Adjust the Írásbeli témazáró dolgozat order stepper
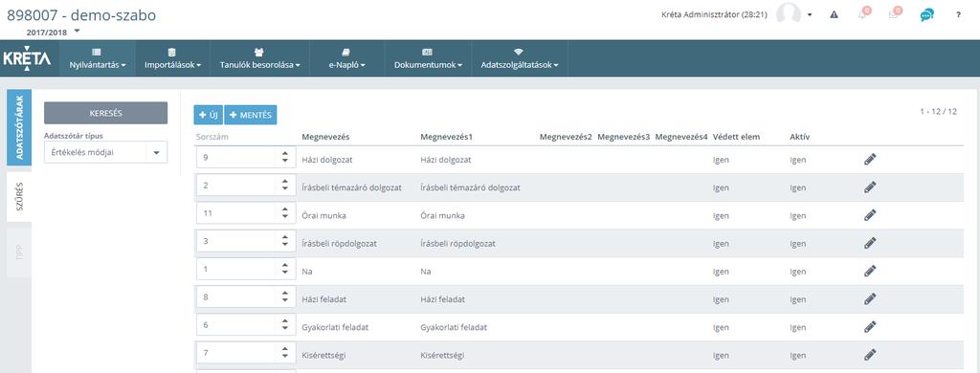 point(285,186)
